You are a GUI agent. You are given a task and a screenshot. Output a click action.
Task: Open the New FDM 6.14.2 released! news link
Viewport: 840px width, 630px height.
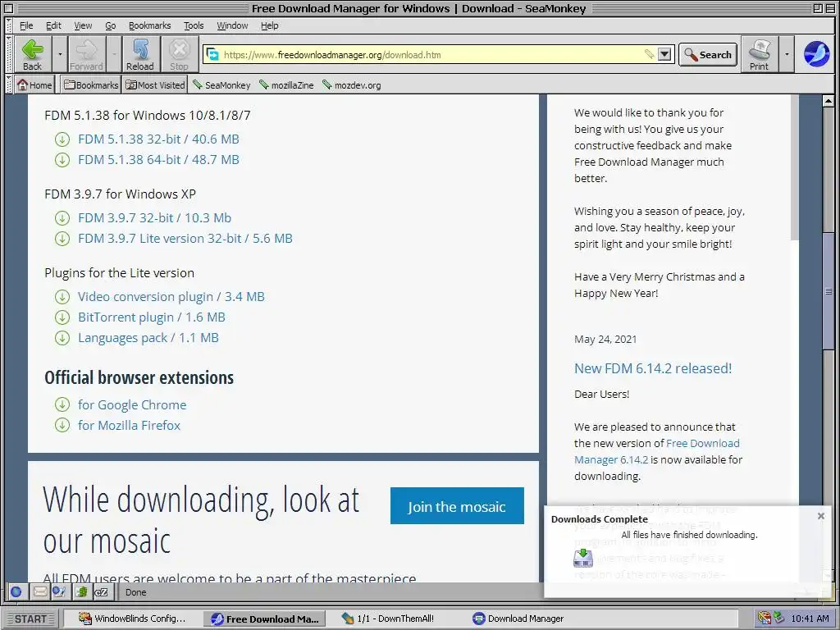pyautogui.click(x=653, y=368)
